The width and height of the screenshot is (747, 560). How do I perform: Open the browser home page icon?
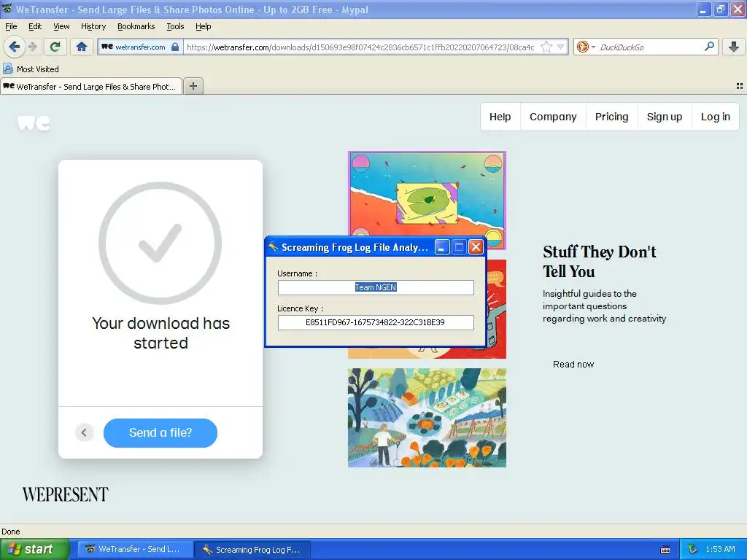coord(82,47)
